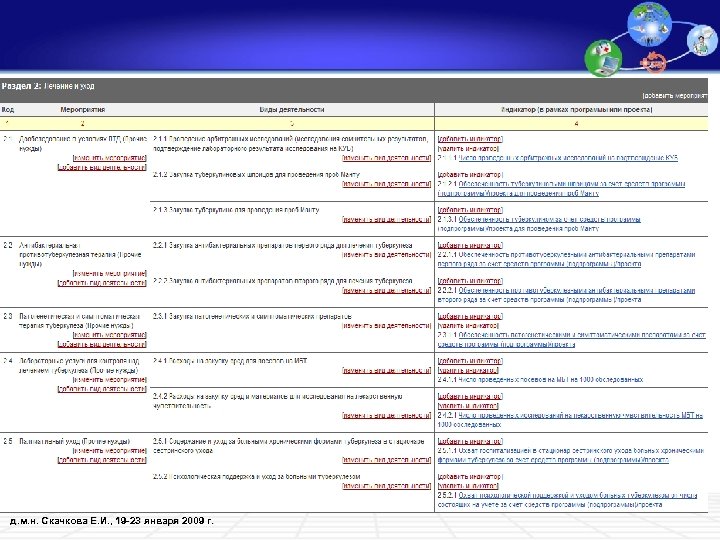
Task: Click 'удалить индикатор' above indicator 2.4.2.1
Action: 468,406
